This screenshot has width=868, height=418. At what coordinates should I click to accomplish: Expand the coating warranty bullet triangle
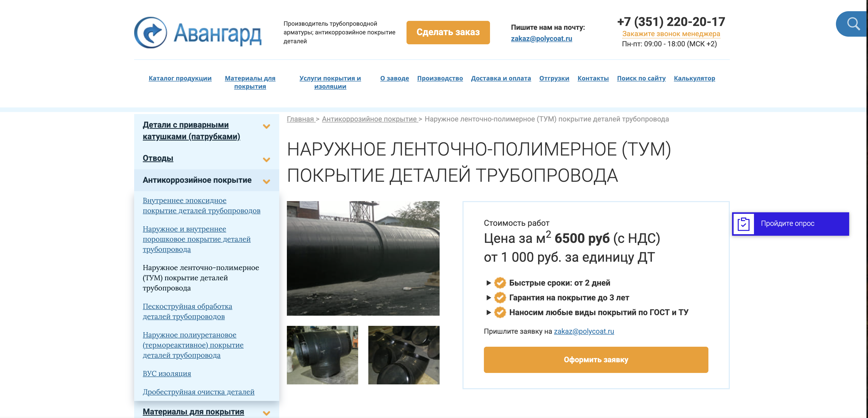[x=488, y=298]
